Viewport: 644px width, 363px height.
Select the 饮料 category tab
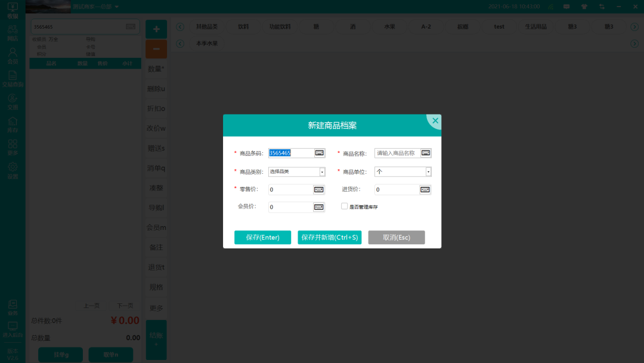[243, 27]
